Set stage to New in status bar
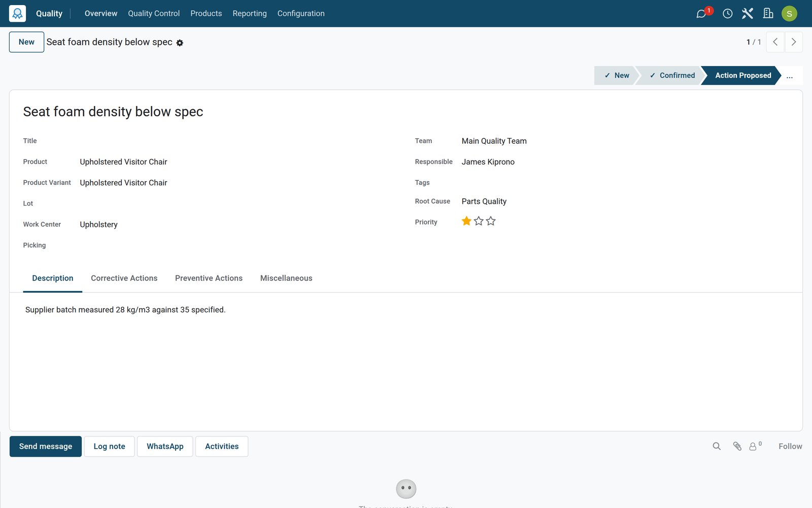Viewport: 812px width, 508px height. click(x=616, y=76)
